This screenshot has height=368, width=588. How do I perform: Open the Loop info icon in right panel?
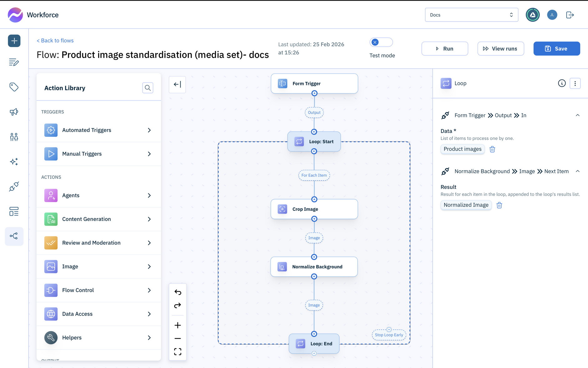[x=562, y=83]
